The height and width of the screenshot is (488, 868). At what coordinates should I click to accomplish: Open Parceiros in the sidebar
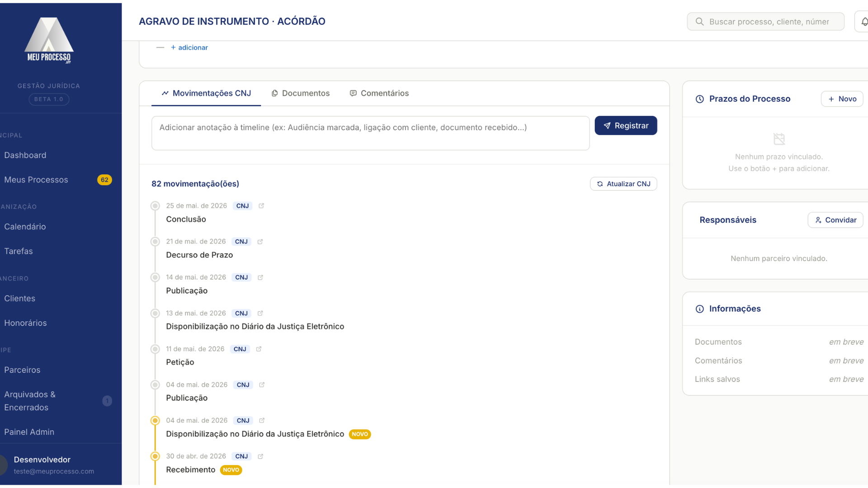pyautogui.click(x=22, y=370)
